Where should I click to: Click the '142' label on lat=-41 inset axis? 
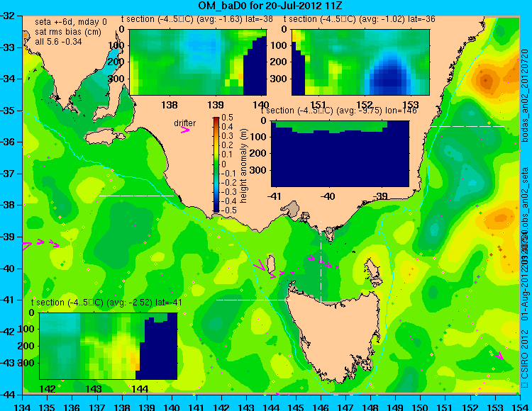click(48, 389)
